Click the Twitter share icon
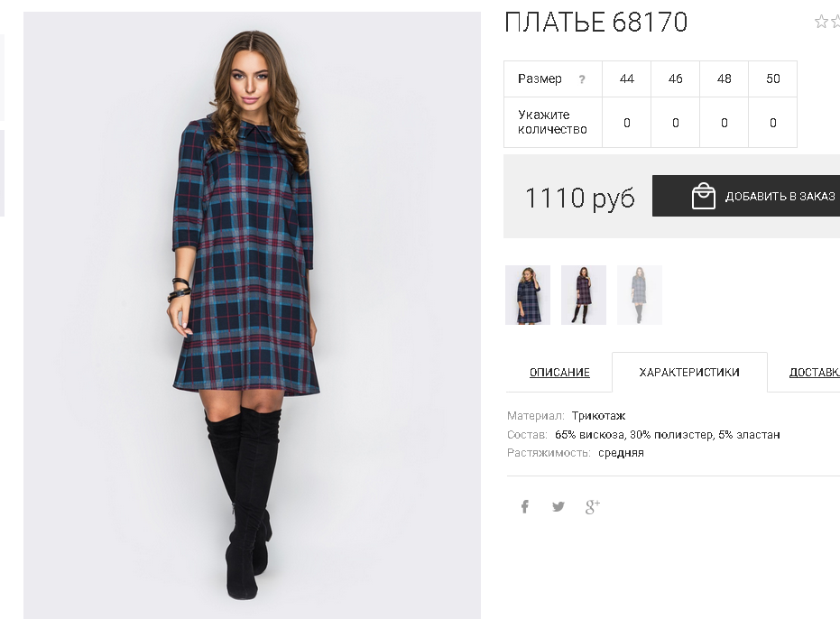Image resolution: width=840 pixels, height=619 pixels. pos(558,506)
